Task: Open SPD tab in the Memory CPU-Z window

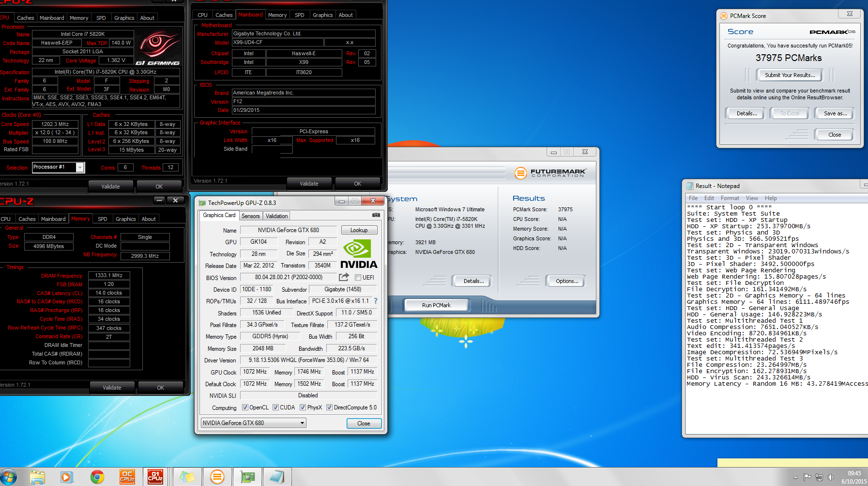Action: [103, 219]
